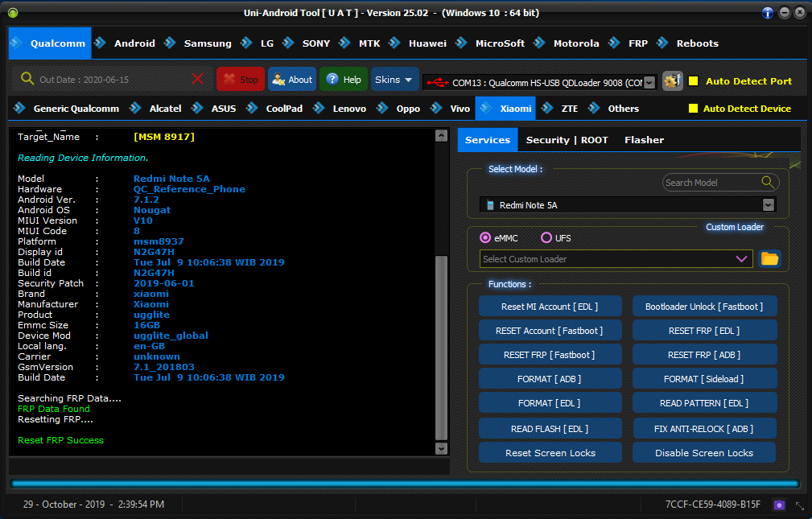
Task: Open the Others brand tab
Action: pyautogui.click(x=623, y=109)
